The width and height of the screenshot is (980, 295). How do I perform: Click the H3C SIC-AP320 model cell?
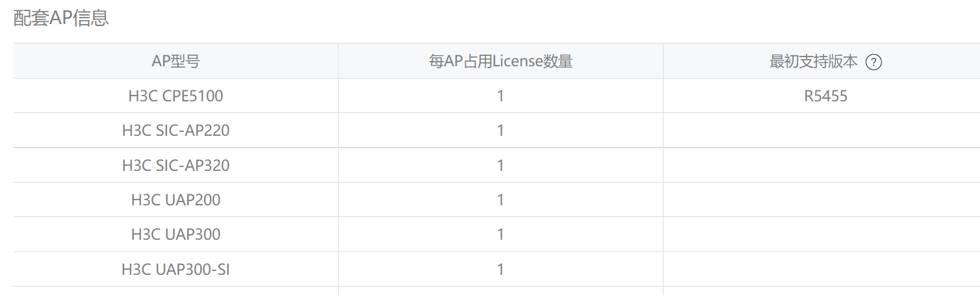click(x=175, y=165)
